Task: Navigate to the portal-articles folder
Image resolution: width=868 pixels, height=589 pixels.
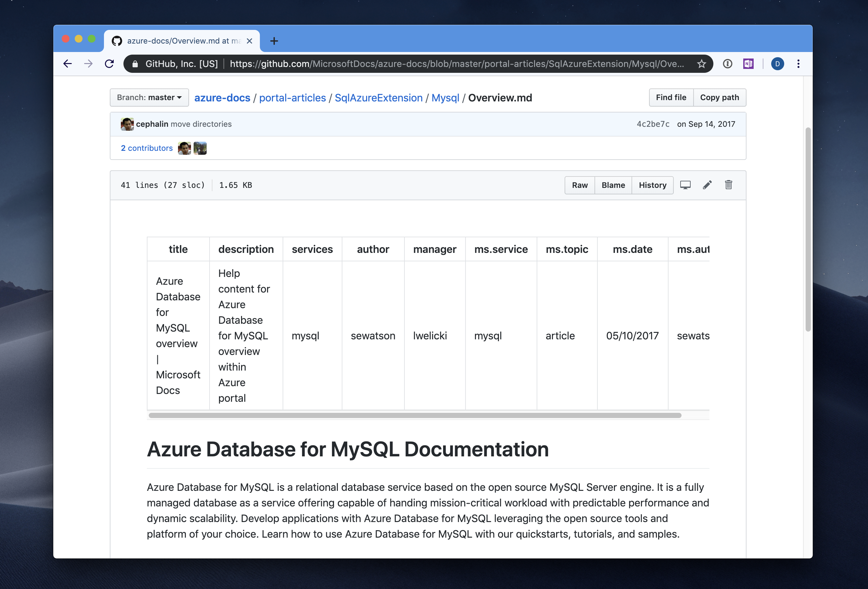Action: pyautogui.click(x=292, y=98)
